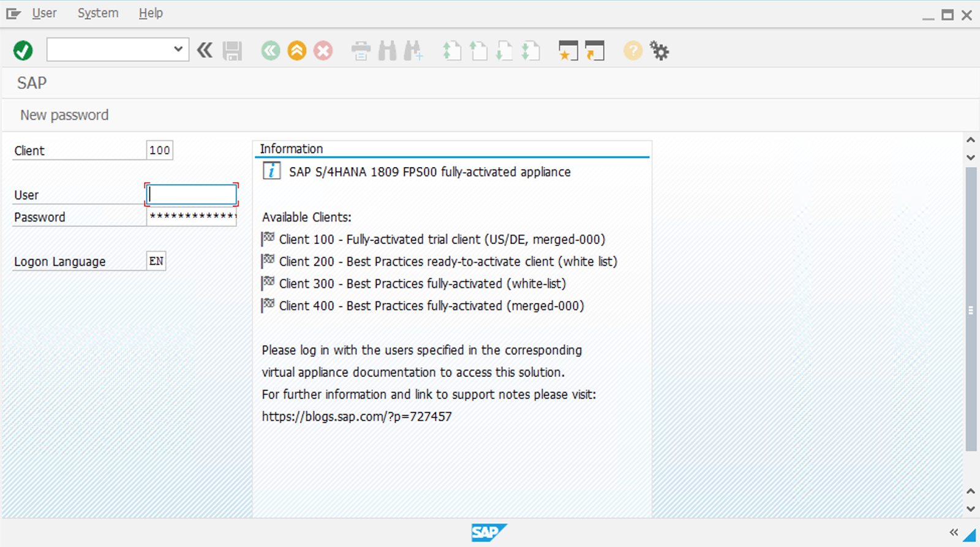980x547 pixels.
Task: Click the SAP logo in the status bar
Action: pos(489,532)
